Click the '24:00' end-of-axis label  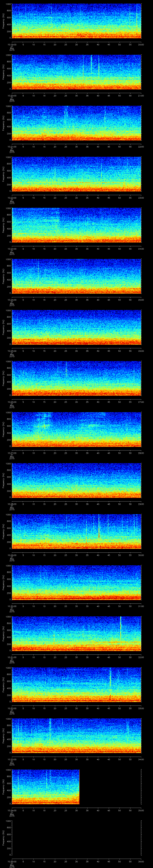click(x=141, y=249)
